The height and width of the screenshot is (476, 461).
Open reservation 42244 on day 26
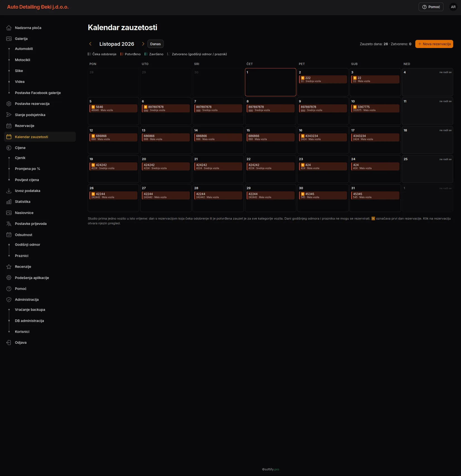[x=113, y=196]
